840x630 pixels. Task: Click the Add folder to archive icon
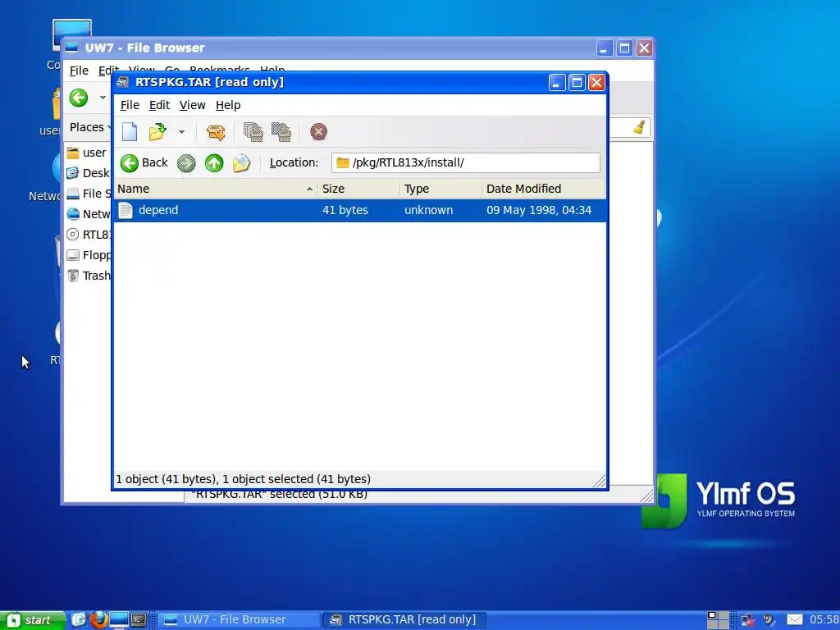tap(281, 132)
